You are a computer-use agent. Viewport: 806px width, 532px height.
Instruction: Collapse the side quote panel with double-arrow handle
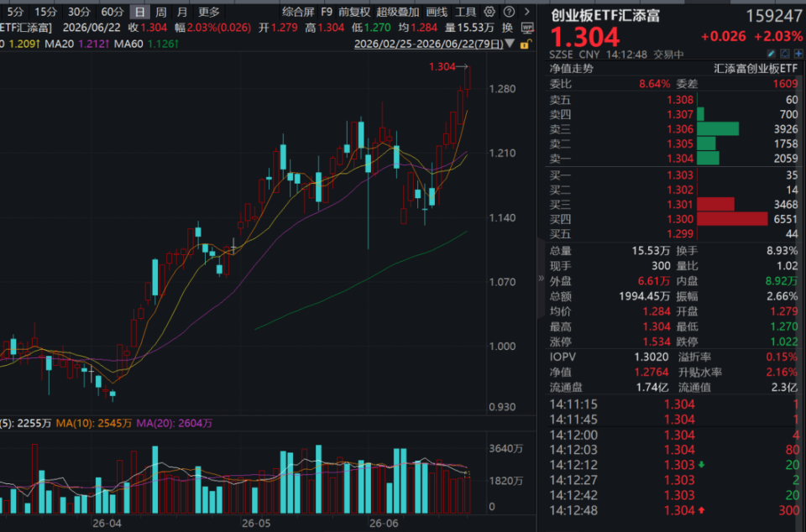click(x=541, y=279)
